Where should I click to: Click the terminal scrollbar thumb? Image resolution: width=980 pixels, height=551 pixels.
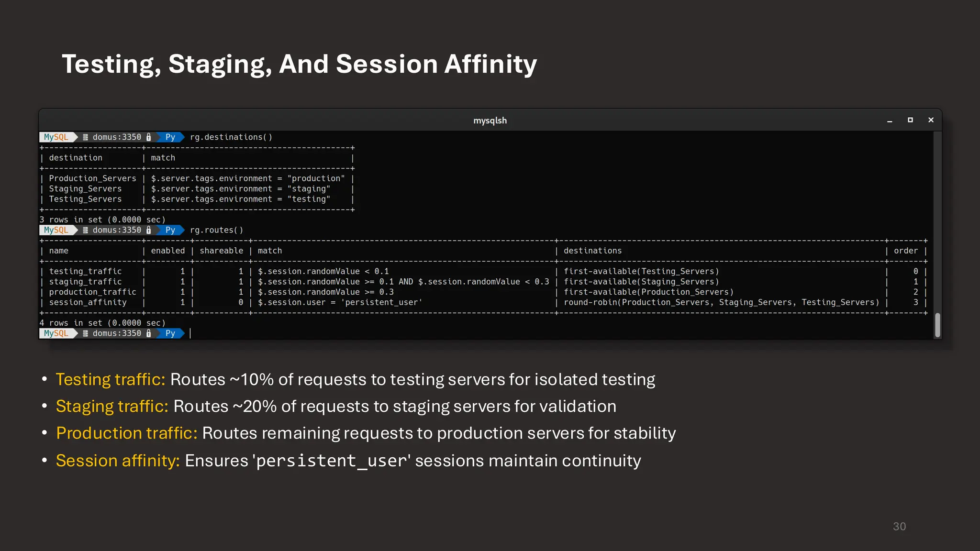click(937, 325)
